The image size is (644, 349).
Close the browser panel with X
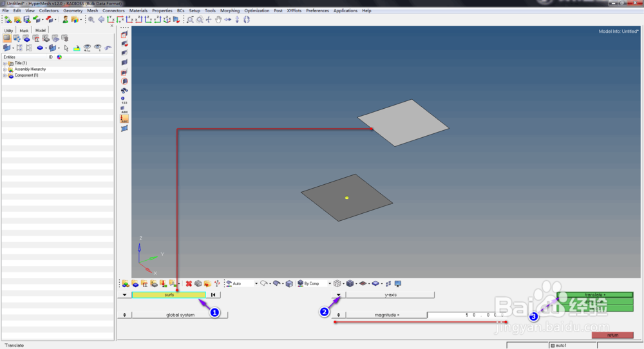tap(111, 26)
